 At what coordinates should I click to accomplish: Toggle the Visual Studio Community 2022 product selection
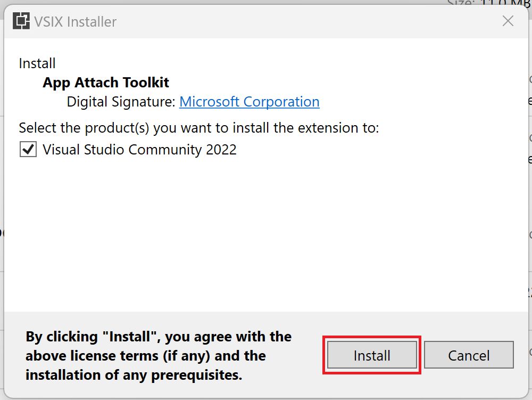[x=28, y=150]
